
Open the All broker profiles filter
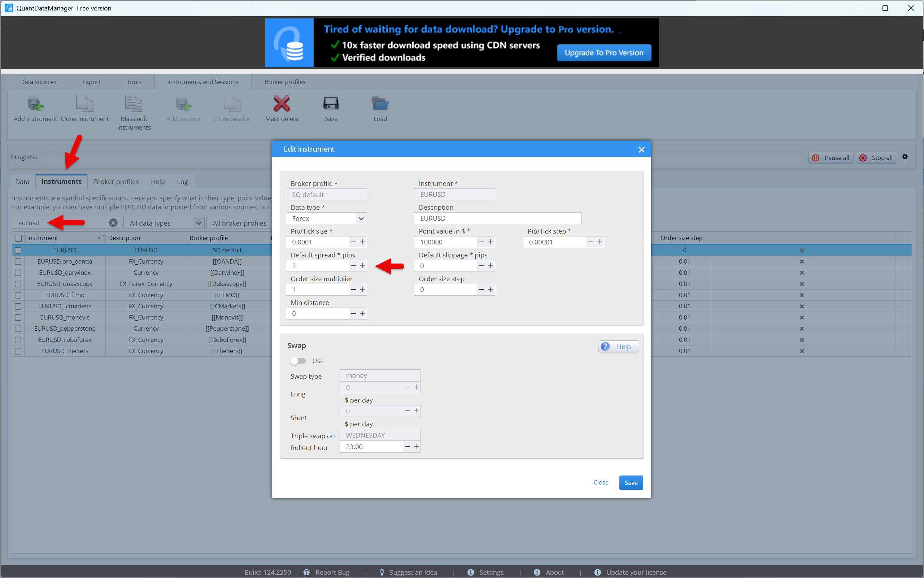tap(239, 223)
